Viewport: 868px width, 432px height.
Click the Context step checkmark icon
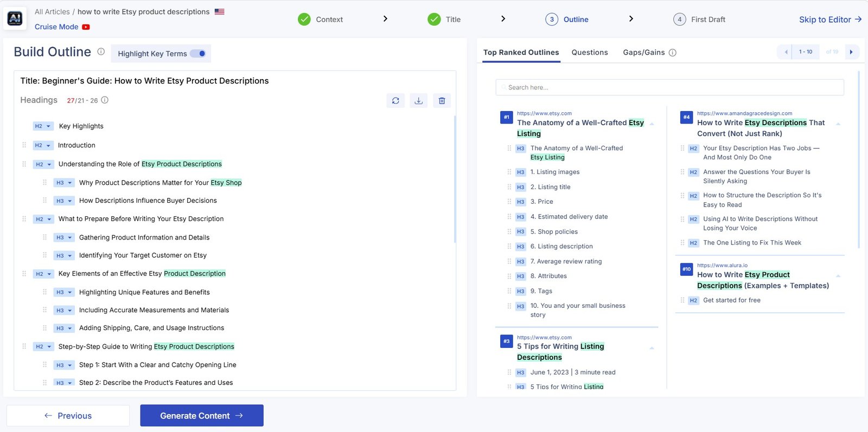(x=304, y=20)
